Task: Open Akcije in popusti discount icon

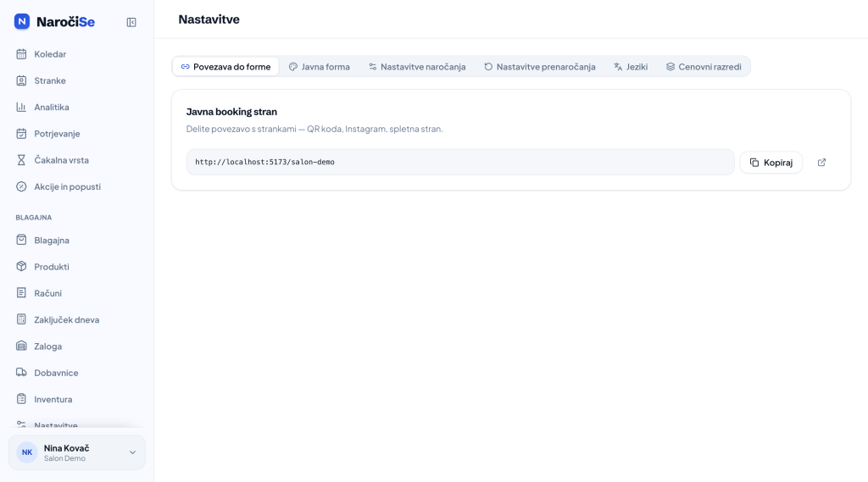Action: [21, 186]
